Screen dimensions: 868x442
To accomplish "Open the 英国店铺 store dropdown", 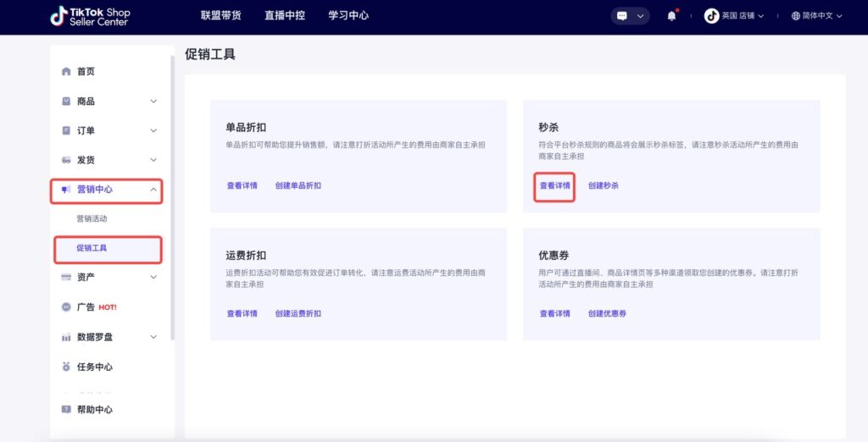I will [743, 16].
